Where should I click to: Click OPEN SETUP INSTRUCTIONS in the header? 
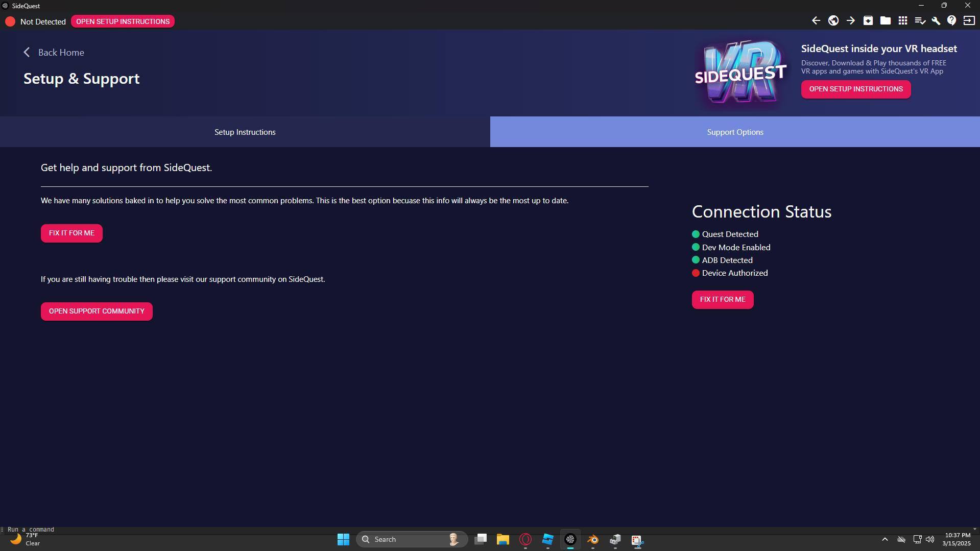pyautogui.click(x=855, y=89)
